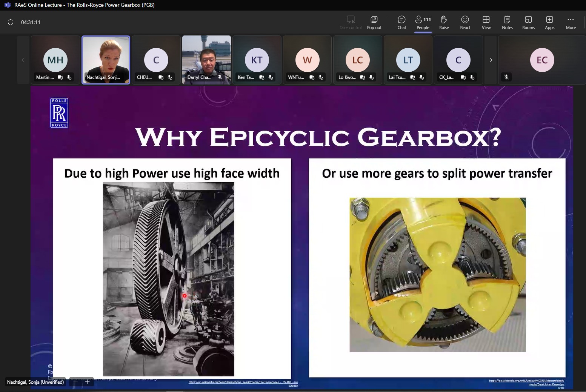Click the EC tile's muted microphone icon
The height and width of the screenshot is (392, 586).
[506, 77]
